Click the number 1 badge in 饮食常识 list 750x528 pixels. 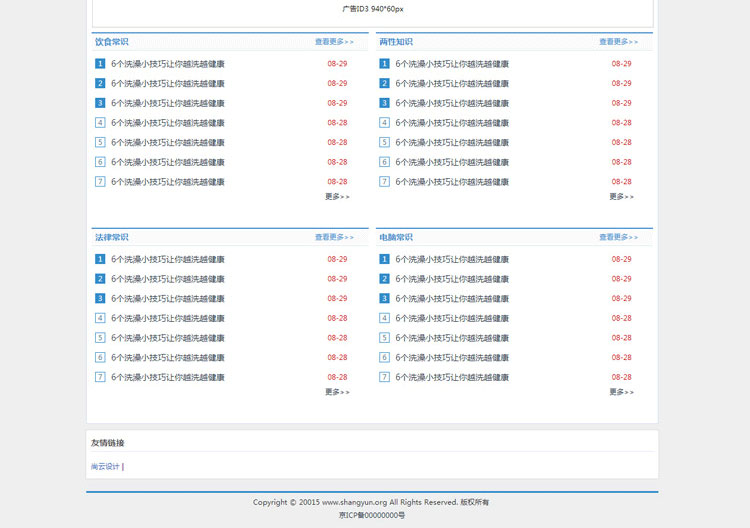[x=100, y=64]
